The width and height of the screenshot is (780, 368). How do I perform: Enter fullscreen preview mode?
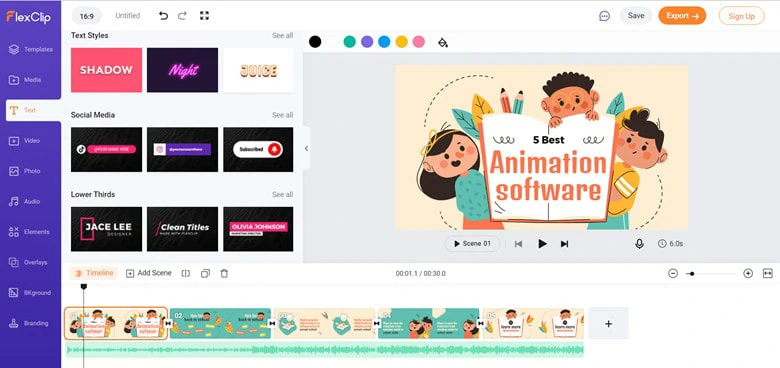204,16
